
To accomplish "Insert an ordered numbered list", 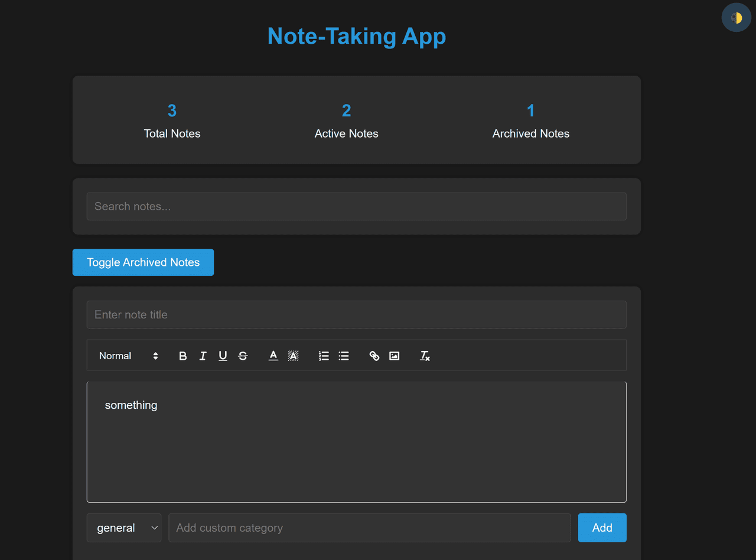I will pyautogui.click(x=324, y=356).
